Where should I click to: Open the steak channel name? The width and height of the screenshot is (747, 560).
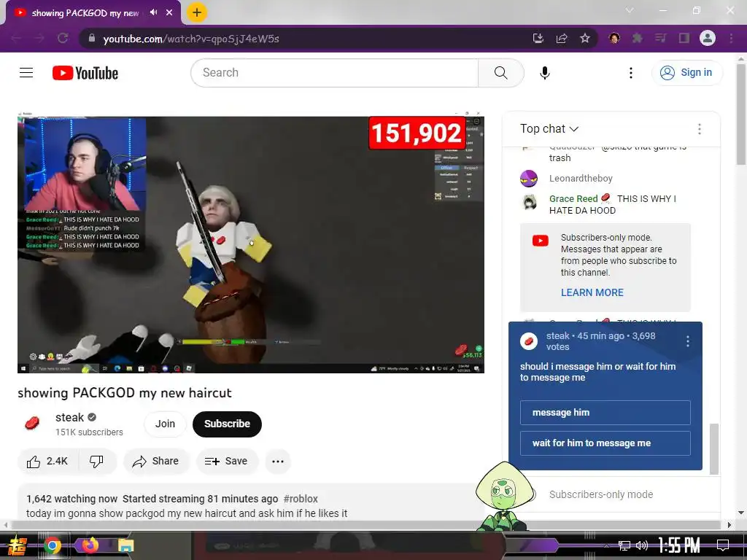pos(69,417)
